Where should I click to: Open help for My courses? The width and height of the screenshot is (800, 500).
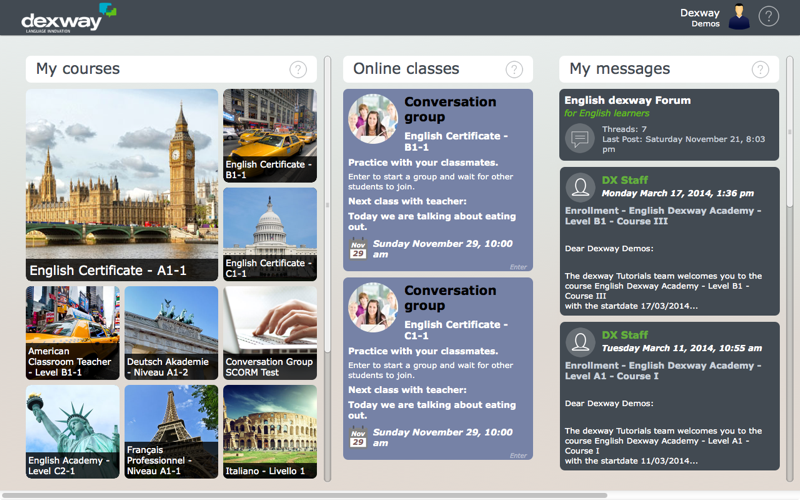298,69
